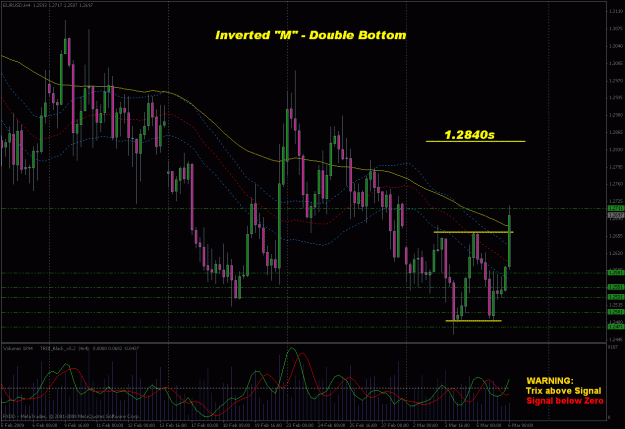The width and height of the screenshot is (625, 429).
Task: Click the '2 Mar 08:00' time axis label
Action: 426,425
